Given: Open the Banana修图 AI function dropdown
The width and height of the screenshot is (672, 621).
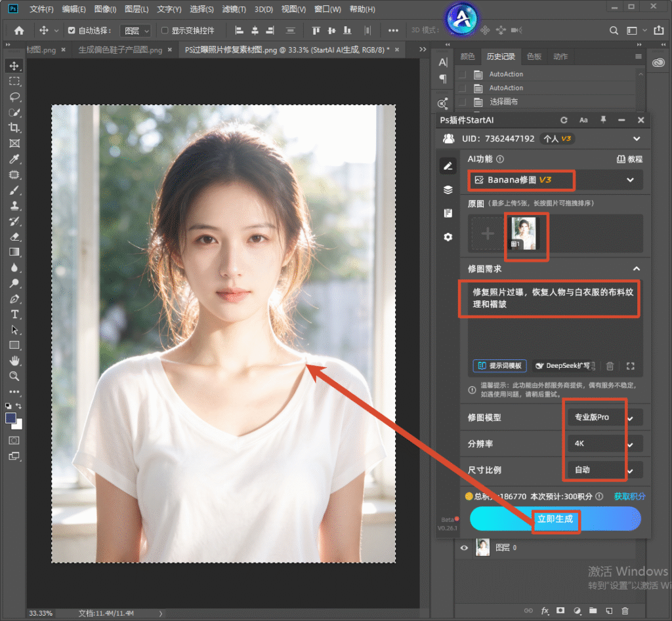Looking at the screenshot, I should [555, 180].
